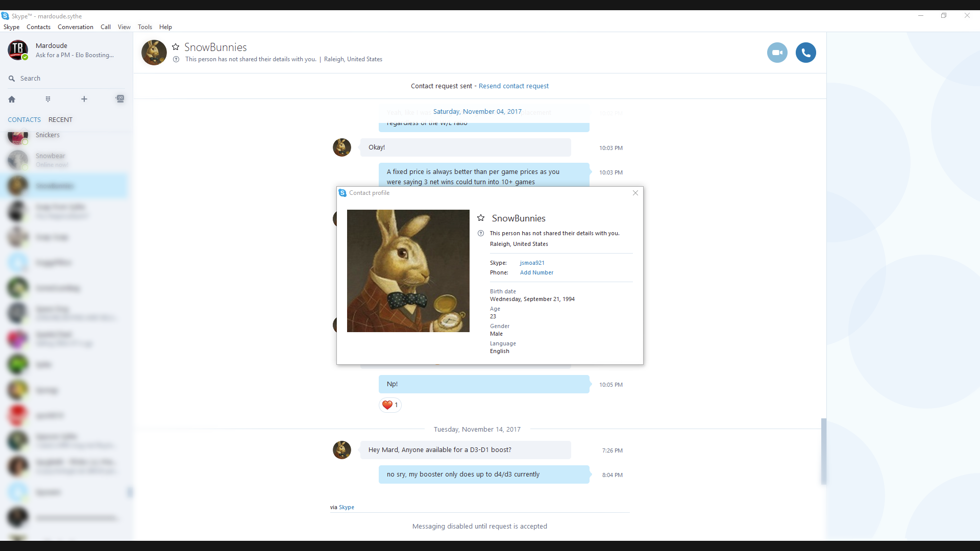Switch to the RECENT tab
This screenshot has height=551, width=980.
coord(60,119)
